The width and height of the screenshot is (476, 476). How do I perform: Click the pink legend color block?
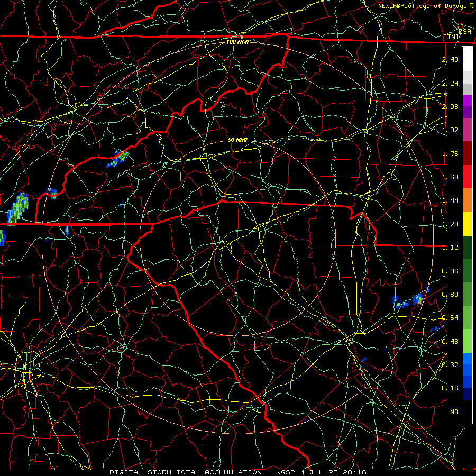pos(467,130)
